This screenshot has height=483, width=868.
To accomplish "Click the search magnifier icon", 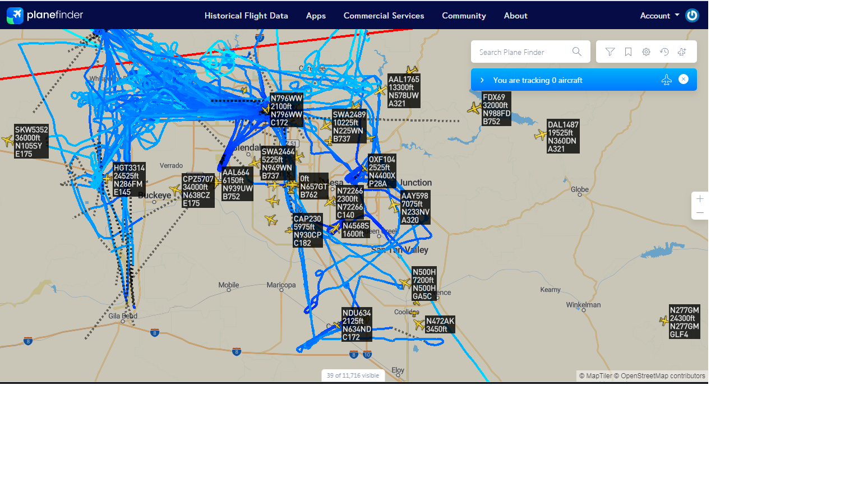I will click(x=576, y=52).
